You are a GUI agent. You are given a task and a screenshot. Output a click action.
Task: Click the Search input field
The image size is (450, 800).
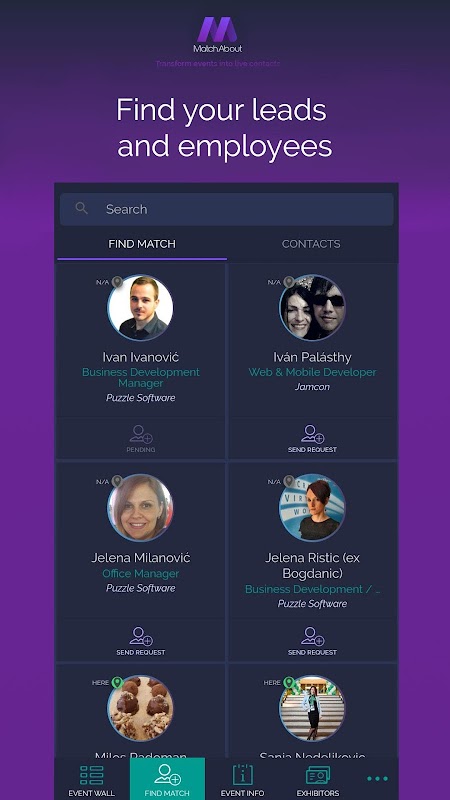(227, 209)
